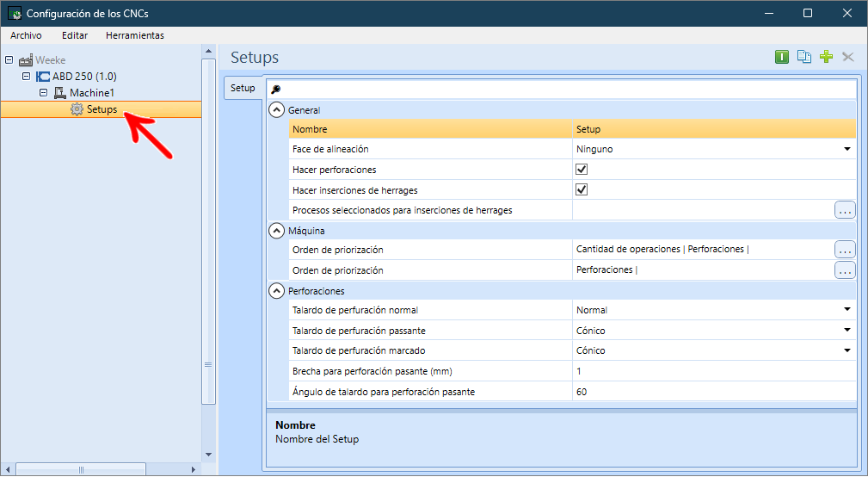Select the Setup vertical tab
The height and width of the screenshot is (477, 868).
(x=243, y=88)
